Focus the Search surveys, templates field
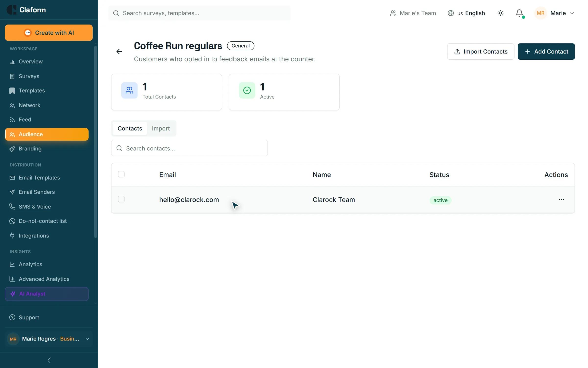Image resolution: width=588 pixels, height=368 pixels. [x=199, y=13]
